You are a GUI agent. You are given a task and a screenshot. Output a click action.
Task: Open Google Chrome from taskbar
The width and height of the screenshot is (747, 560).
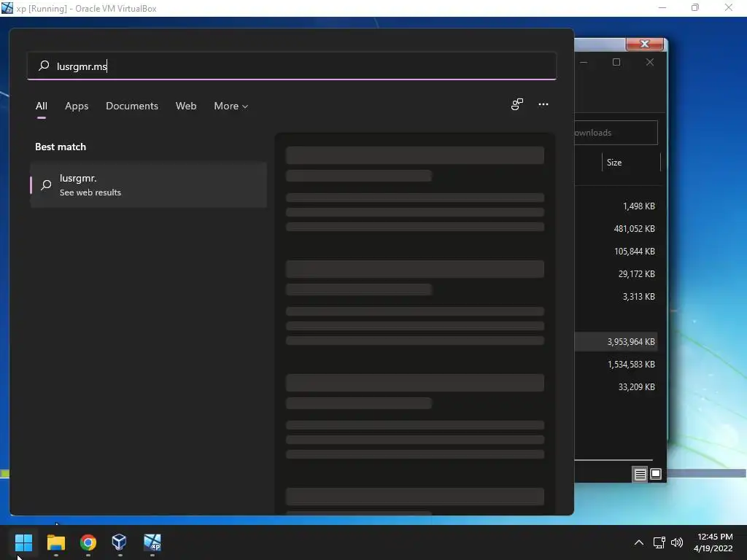coord(88,542)
